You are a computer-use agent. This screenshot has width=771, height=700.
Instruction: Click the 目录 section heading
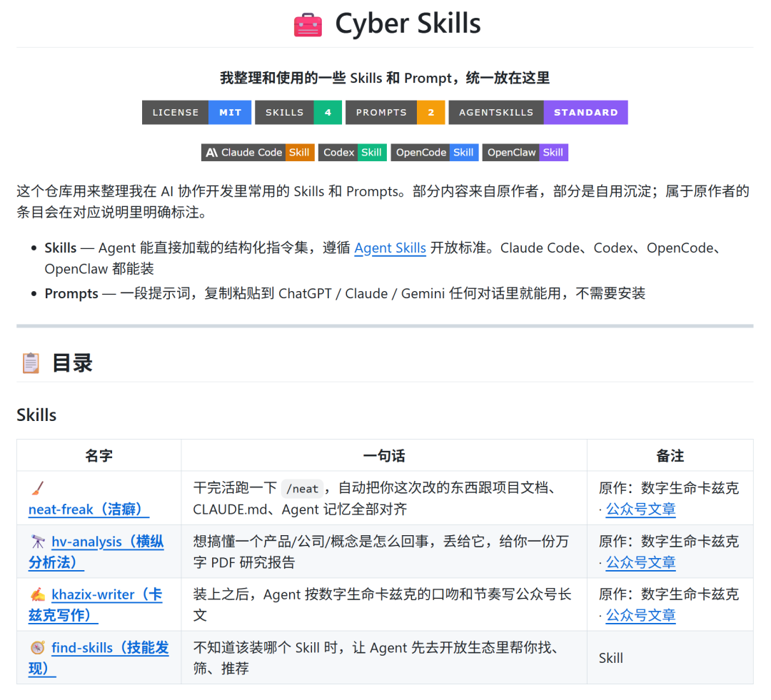coord(72,363)
